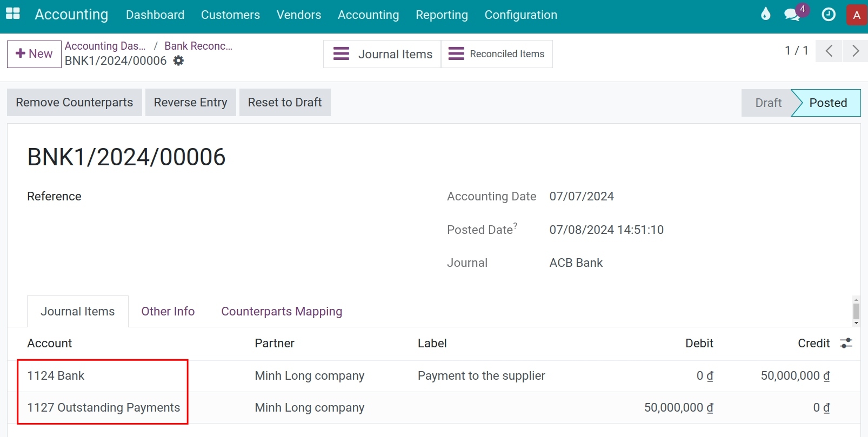Click the Accounting Date value 07/07/2024
The height and width of the screenshot is (437, 868).
click(582, 197)
